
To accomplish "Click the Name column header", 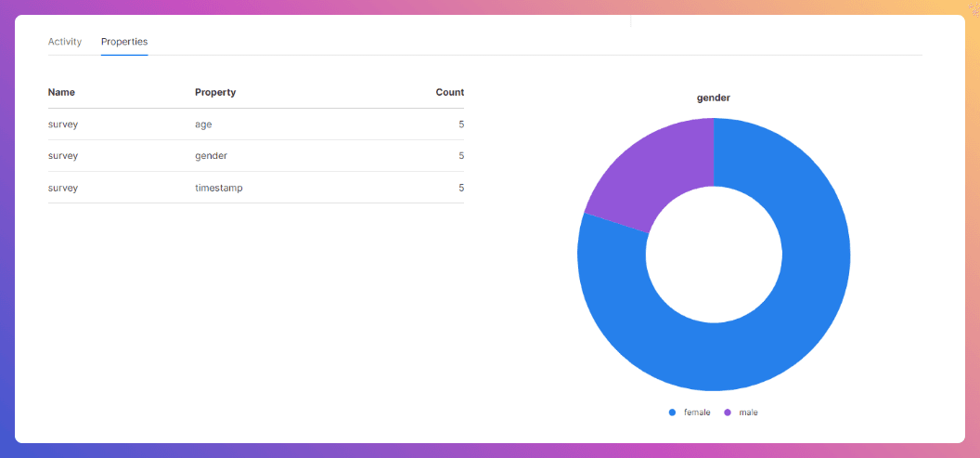I will click(61, 92).
